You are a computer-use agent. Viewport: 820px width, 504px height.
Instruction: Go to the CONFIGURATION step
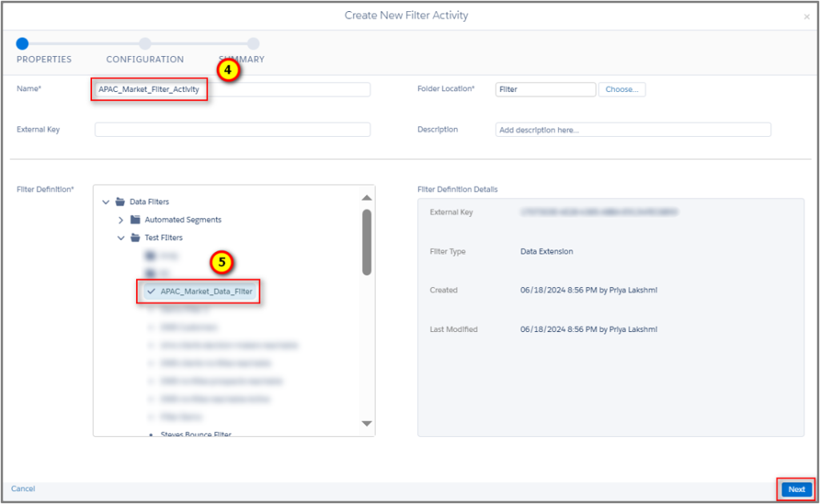pos(145,44)
